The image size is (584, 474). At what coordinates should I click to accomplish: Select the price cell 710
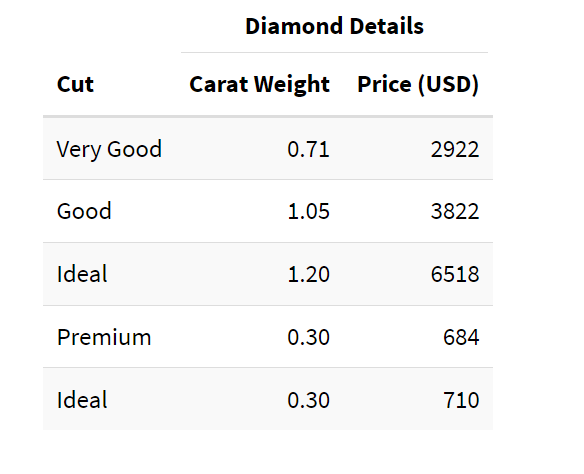pos(461,400)
